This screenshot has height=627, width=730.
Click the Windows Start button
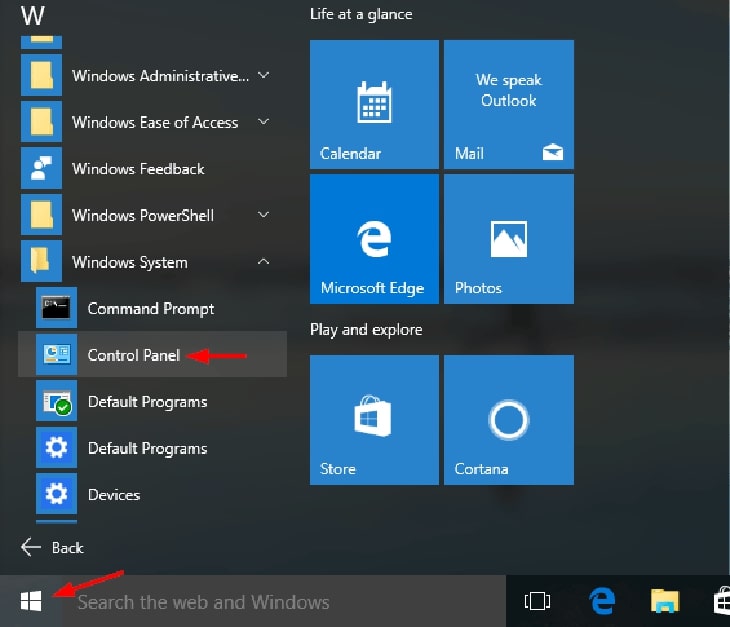click(32, 601)
